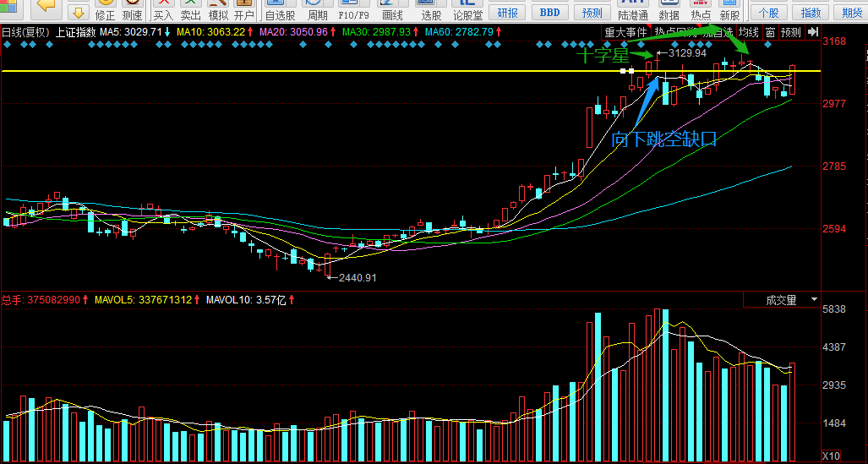
Task: Click the 热点 hot topics icon
Action: point(701,10)
